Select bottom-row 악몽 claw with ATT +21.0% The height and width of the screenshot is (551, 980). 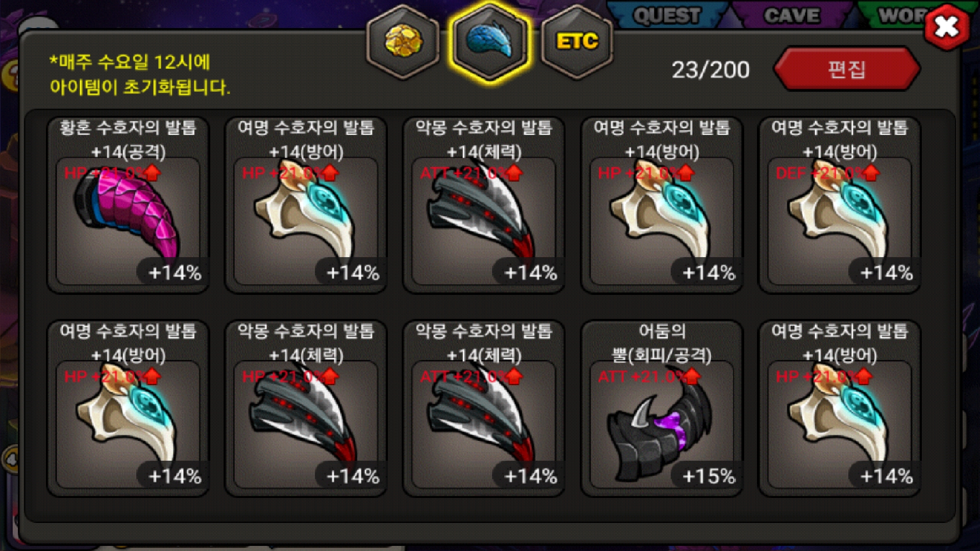coord(484,409)
